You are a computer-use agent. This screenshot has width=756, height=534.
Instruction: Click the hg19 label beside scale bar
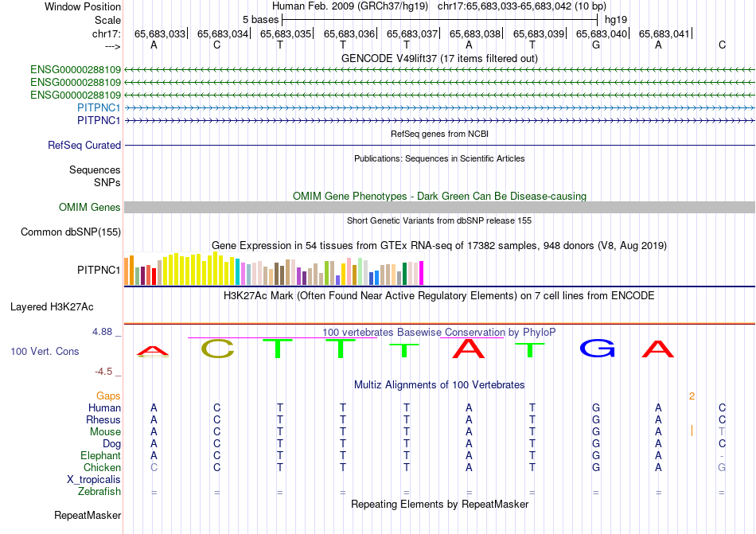click(616, 20)
